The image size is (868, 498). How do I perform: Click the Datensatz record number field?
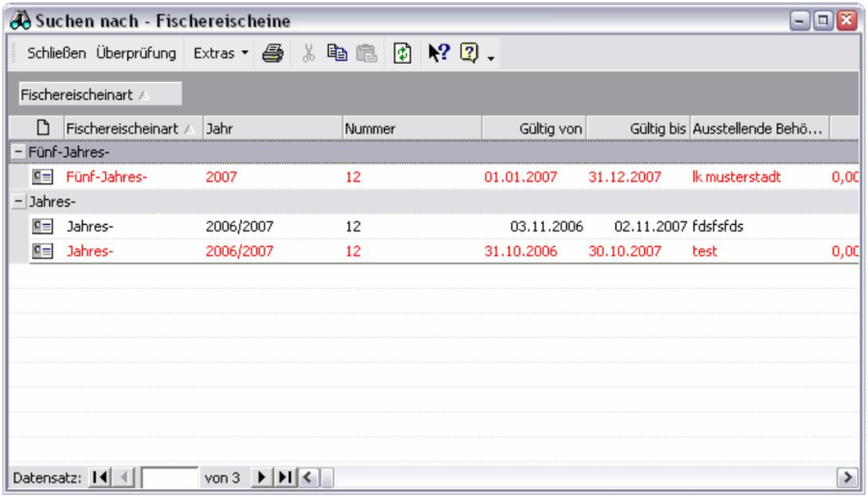[x=169, y=478]
